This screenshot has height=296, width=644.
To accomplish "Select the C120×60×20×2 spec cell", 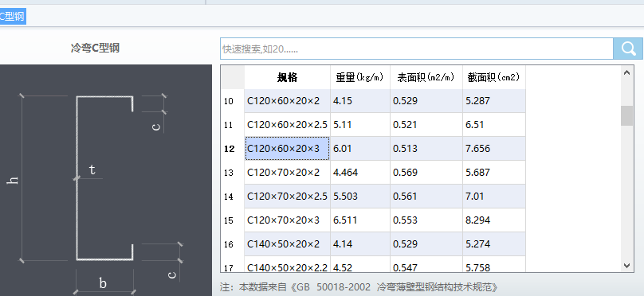I will tap(287, 101).
